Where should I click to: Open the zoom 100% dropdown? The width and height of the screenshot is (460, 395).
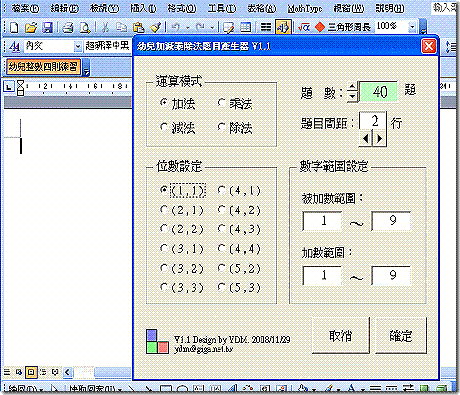pos(412,27)
